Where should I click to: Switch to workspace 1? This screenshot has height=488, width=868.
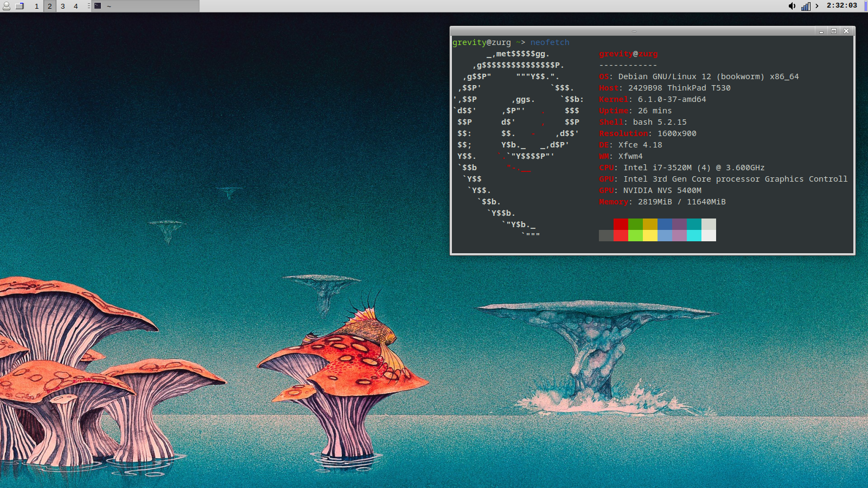tap(36, 6)
